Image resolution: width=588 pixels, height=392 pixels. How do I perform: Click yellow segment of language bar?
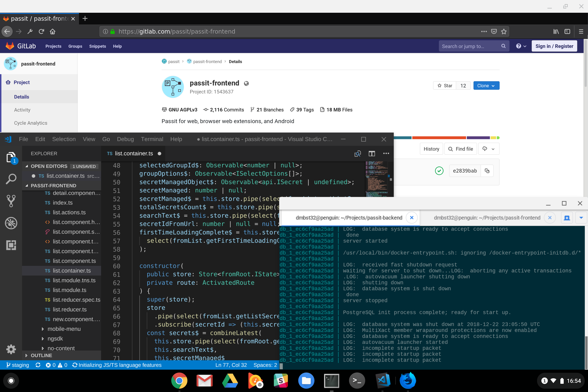click(x=493, y=138)
